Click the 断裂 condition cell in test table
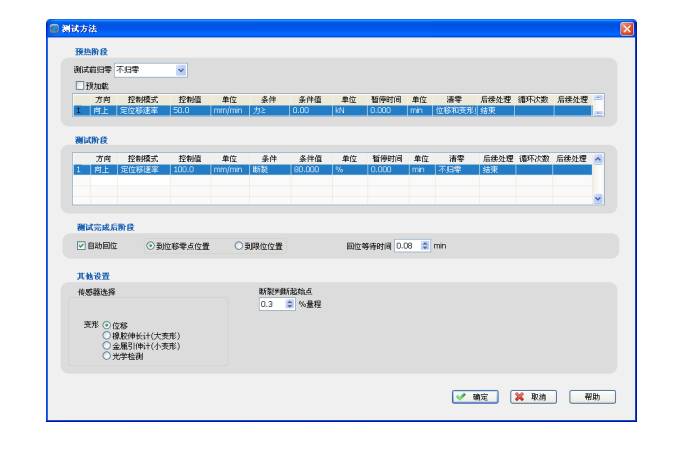This screenshot has width=677, height=471. 269,170
